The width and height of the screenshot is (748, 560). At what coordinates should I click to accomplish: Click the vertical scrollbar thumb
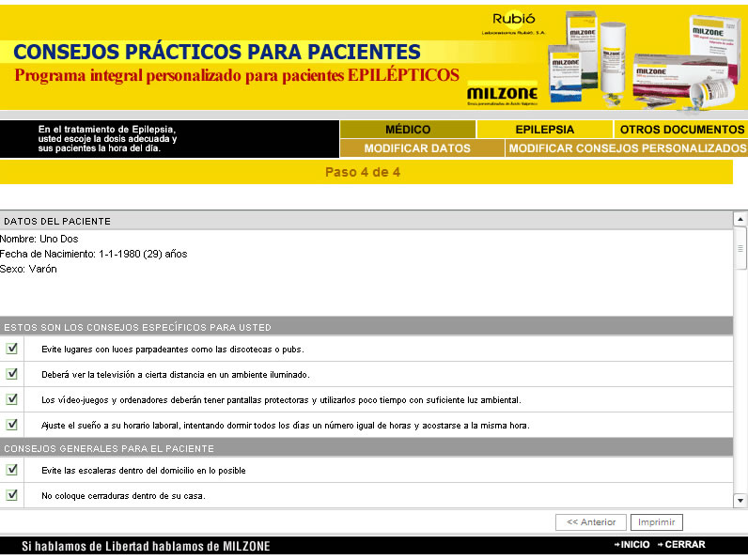(740, 248)
